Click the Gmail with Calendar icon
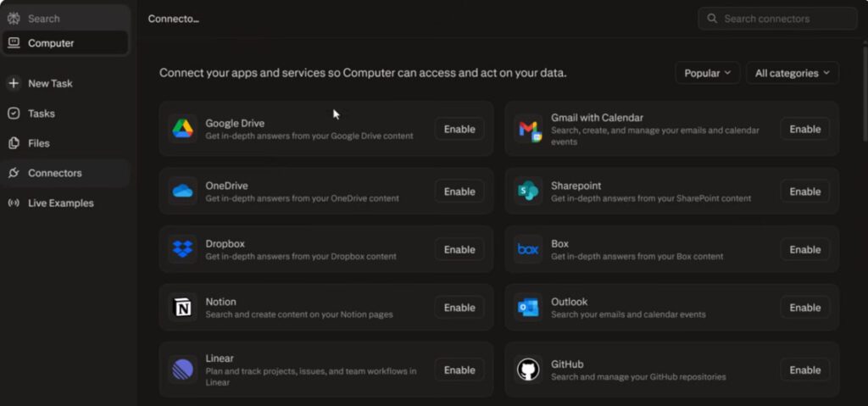This screenshot has width=868, height=406. tap(528, 130)
